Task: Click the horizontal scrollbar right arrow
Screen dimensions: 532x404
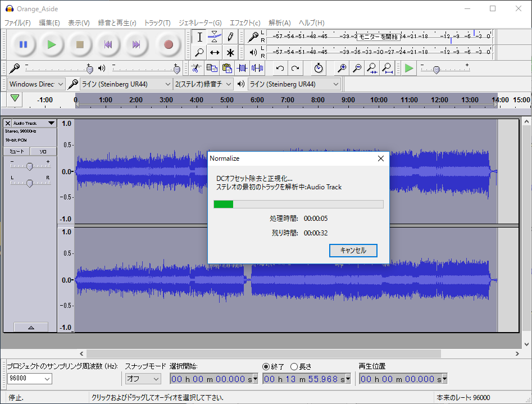Action: click(x=517, y=354)
